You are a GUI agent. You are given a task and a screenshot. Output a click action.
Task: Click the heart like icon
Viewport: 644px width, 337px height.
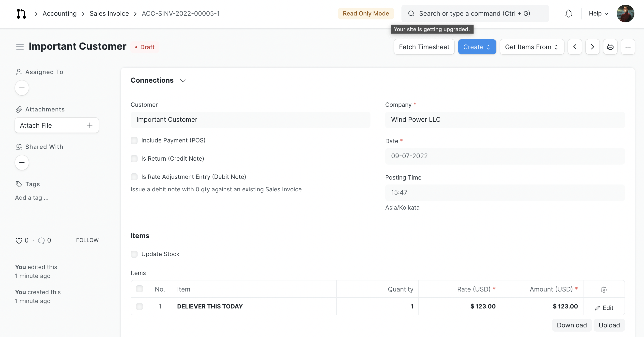point(19,241)
